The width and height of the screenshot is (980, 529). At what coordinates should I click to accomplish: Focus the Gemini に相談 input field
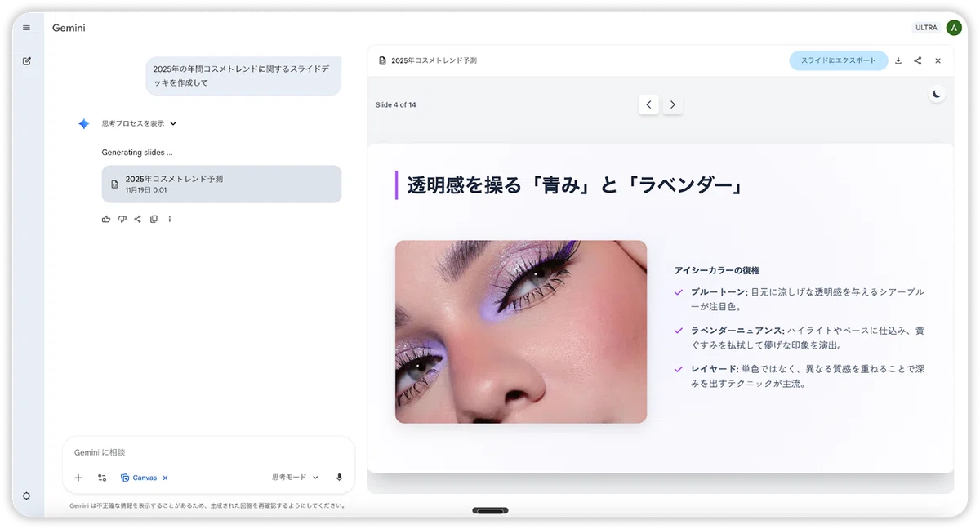point(208,452)
